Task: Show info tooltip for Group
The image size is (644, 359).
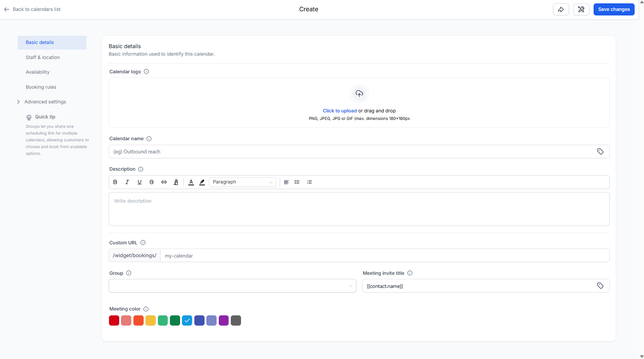Action: (x=129, y=273)
